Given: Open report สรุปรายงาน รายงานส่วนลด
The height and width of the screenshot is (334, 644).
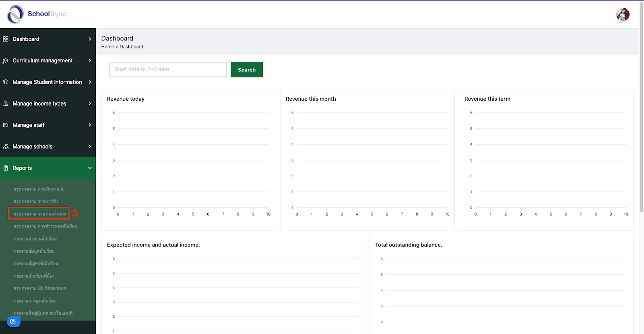Looking at the screenshot, I should [40, 214].
